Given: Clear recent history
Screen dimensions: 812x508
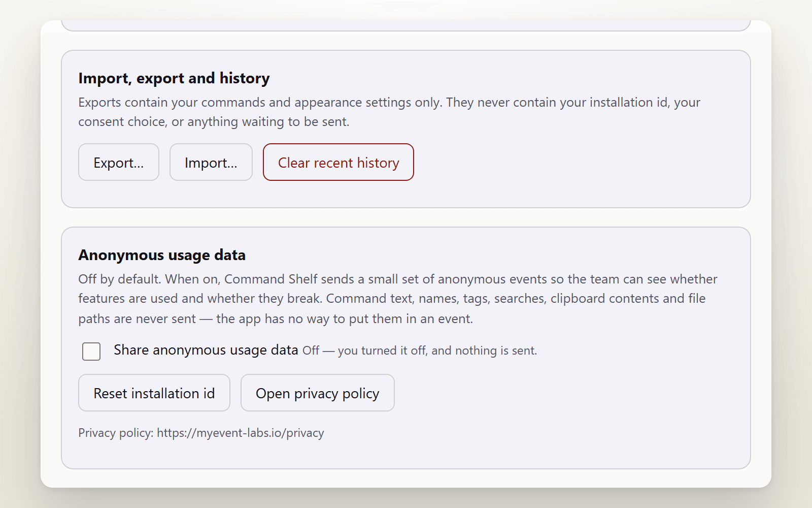Looking at the screenshot, I should point(339,162).
